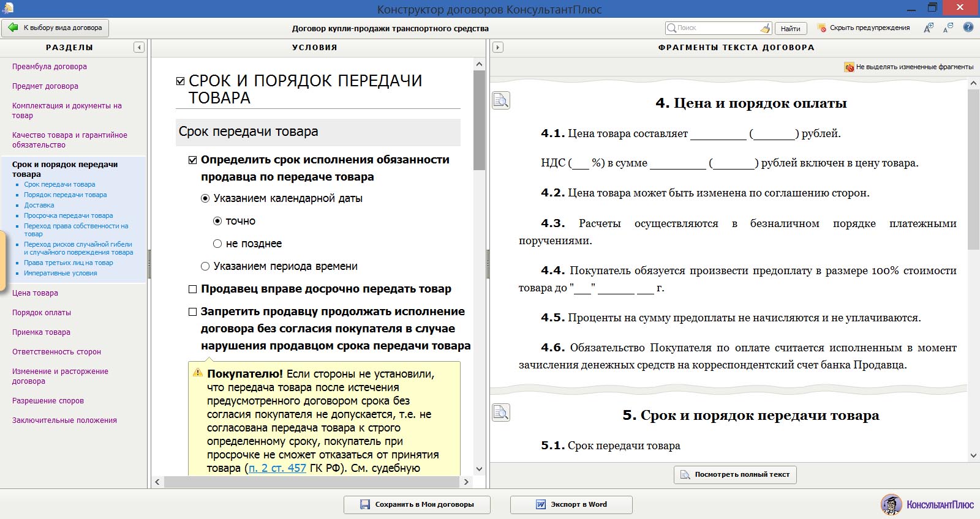The image size is (980, 519).
Task: Click the warning triangle icon
Action: click(198, 372)
